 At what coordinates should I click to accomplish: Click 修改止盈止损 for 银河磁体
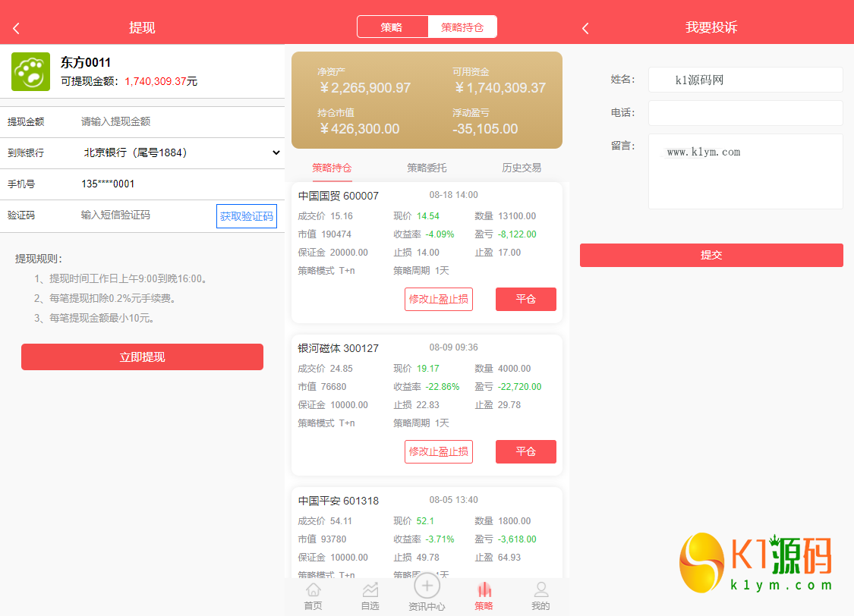click(439, 451)
